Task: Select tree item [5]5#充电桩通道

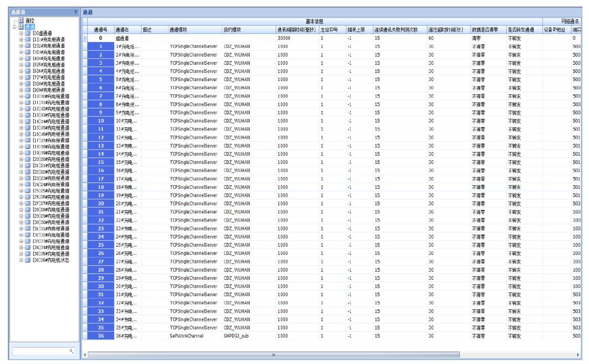Action: click(x=49, y=65)
